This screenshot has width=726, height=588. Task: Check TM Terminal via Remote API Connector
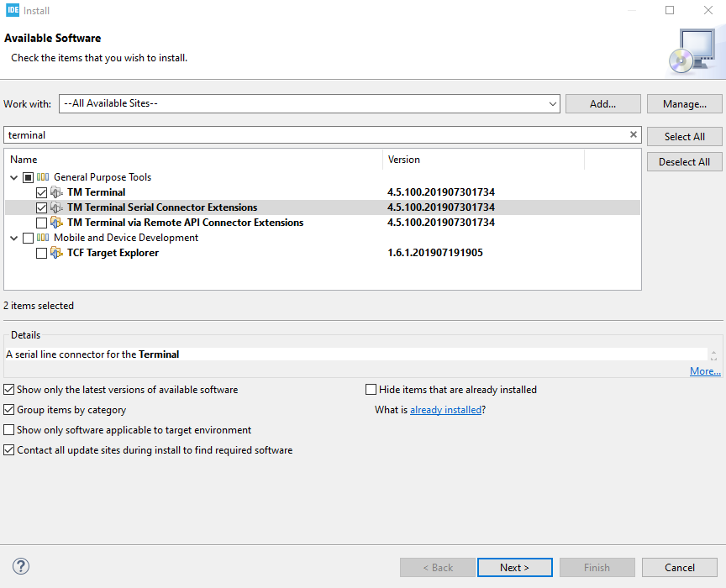coord(42,223)
